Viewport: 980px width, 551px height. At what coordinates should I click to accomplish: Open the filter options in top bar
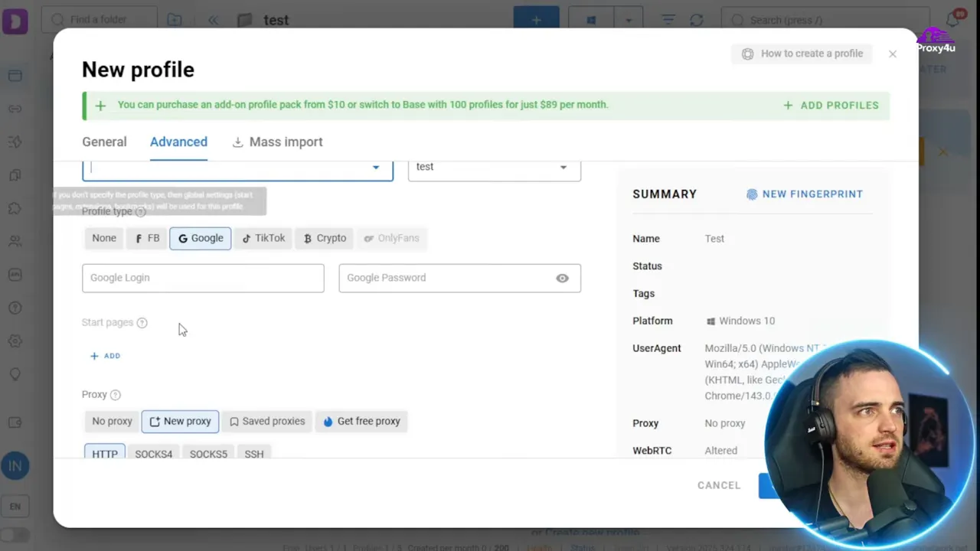pyautogui.click(x=669, y=20)
